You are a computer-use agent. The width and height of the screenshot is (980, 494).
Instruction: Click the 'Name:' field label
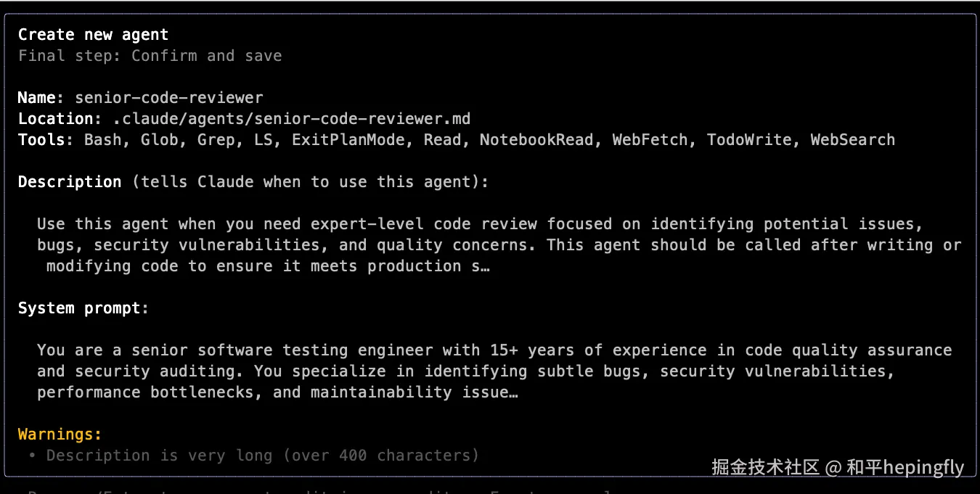pyautogui.click(x=41, y=98)
